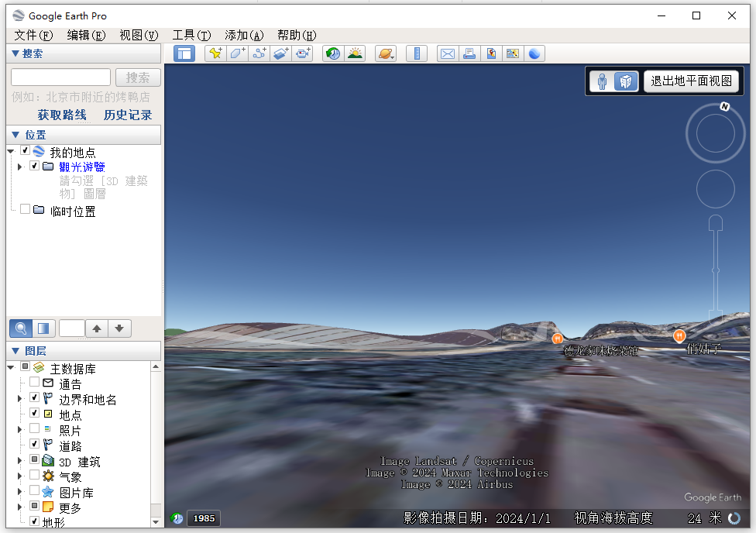Open historical imagery clock tool
Image resolution: width=756 pixels, height=533 pixels.
tap(333, 53)
